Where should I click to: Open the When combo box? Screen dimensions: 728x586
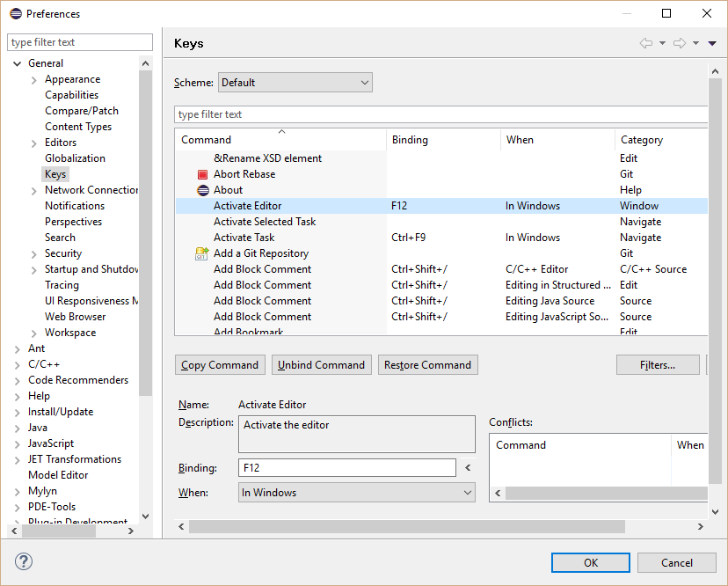click(357, 493)
